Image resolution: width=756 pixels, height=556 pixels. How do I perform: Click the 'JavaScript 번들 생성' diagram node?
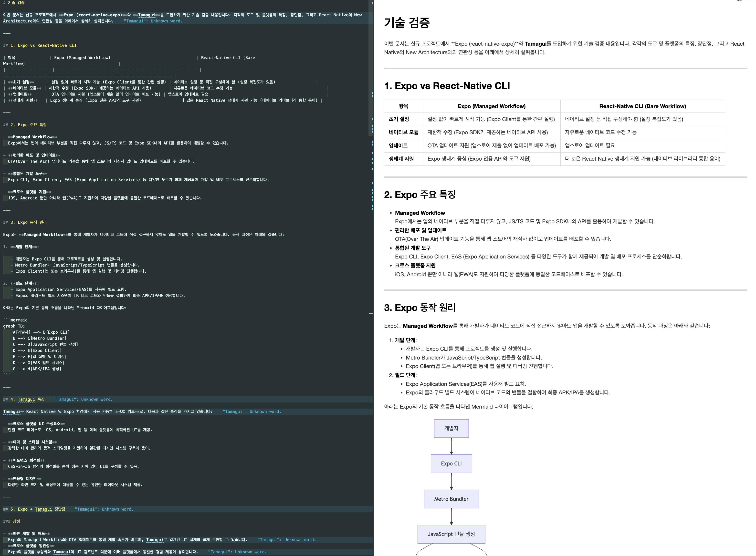(x=451, y=534)
